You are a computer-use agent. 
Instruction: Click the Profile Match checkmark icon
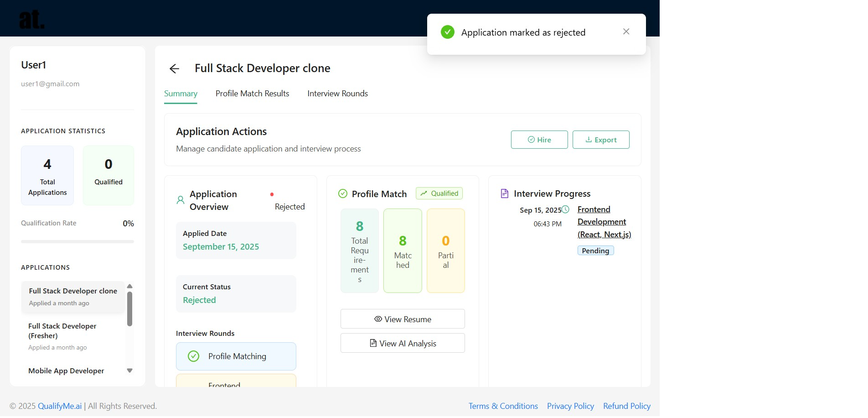343,194
